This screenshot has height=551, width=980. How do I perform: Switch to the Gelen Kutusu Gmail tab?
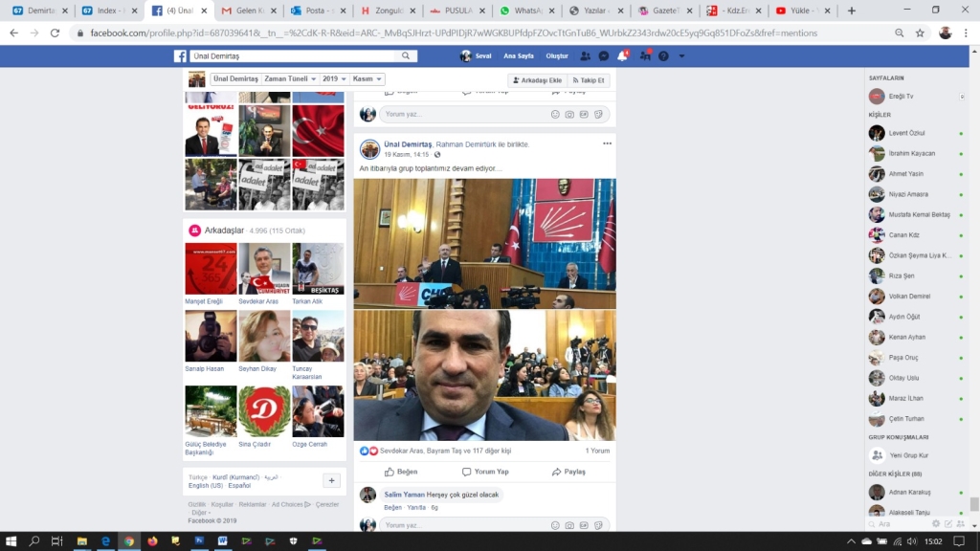(248, 11)
